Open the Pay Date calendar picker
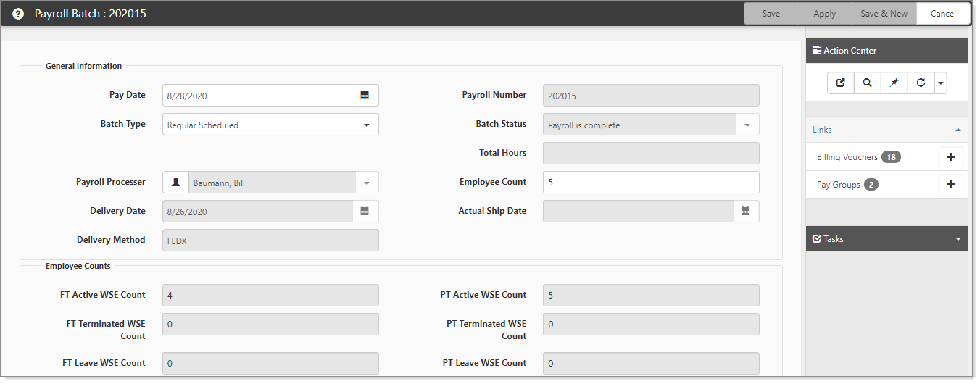This screenshot has width=980, height=384. (365, 95)
